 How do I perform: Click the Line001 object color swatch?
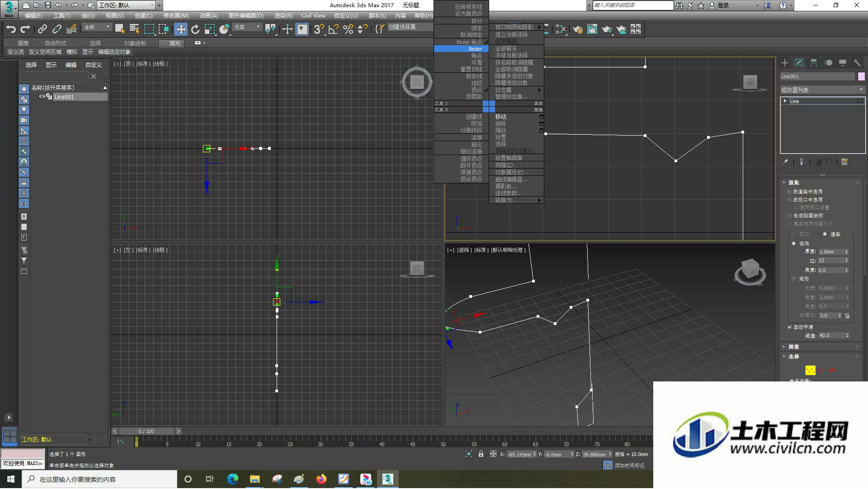(x=861, y=76)
